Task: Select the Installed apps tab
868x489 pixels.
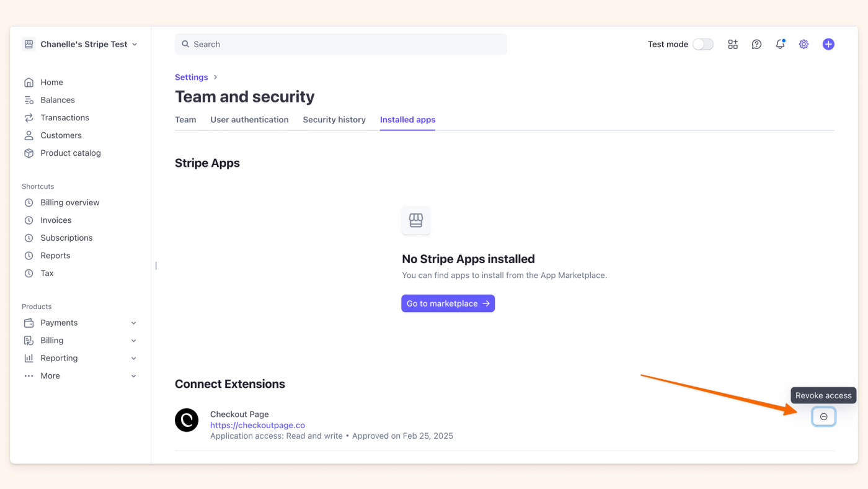Action: pos(407,120)
